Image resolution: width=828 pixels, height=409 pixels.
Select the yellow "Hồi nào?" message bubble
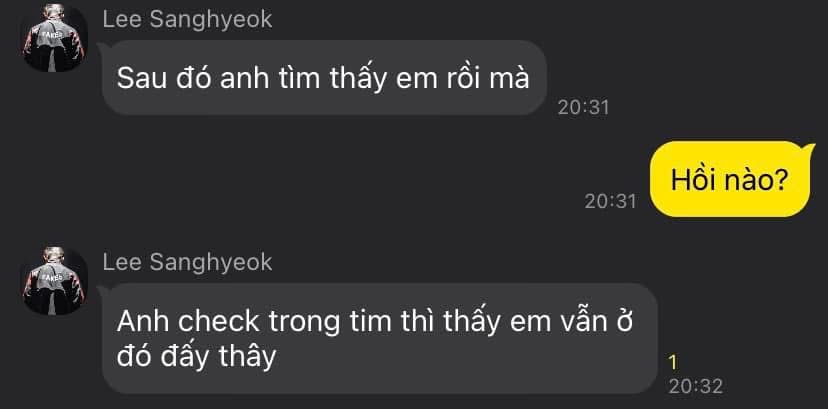click(x=730, y=179)
